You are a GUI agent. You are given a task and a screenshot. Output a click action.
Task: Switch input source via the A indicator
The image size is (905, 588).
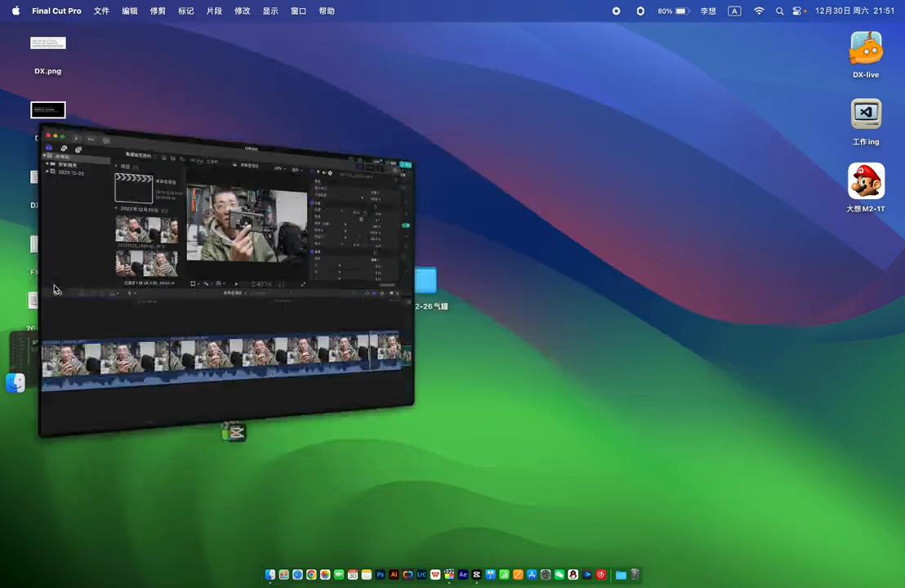pos(734,11)
